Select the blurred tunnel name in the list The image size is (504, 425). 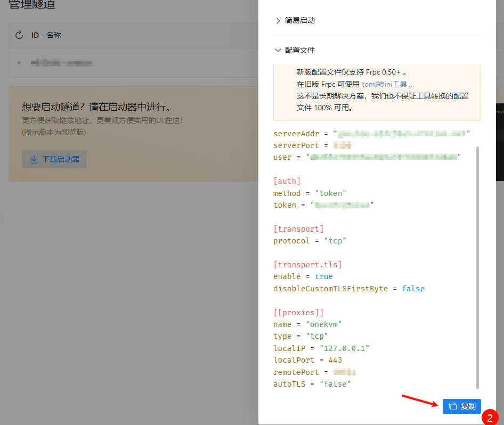click(x=61, y=63)
